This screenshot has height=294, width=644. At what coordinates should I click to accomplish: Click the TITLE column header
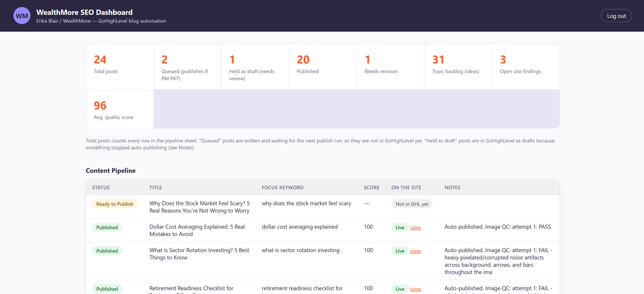(x=155, y=187)
